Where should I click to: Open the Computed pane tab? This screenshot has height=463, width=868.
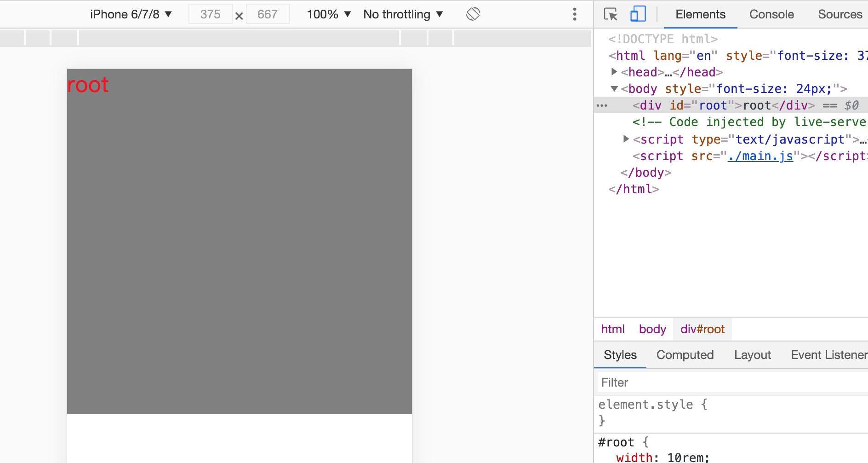point(685,355)
